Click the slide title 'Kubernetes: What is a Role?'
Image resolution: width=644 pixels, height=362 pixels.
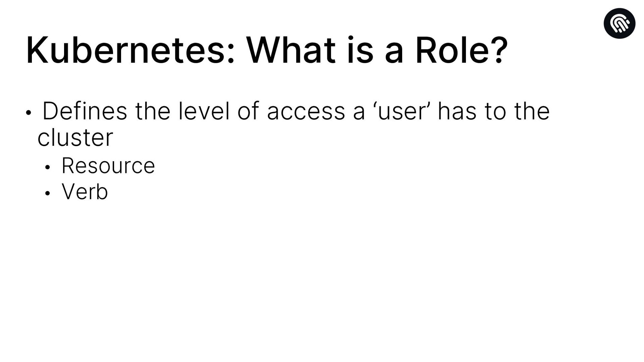point(267,51)
